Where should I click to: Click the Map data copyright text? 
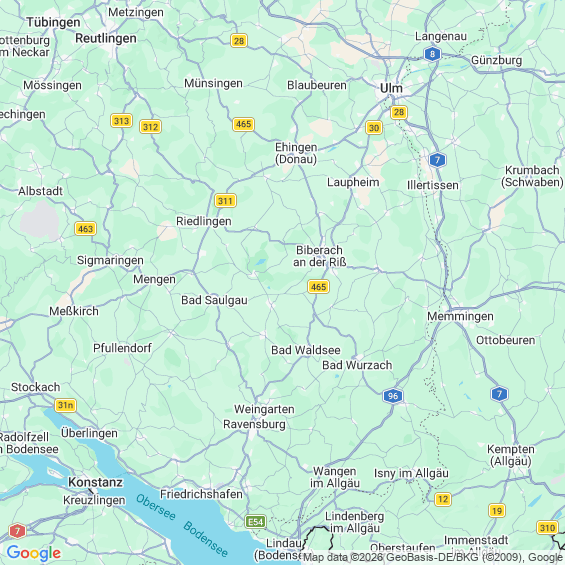click(433, 557)
